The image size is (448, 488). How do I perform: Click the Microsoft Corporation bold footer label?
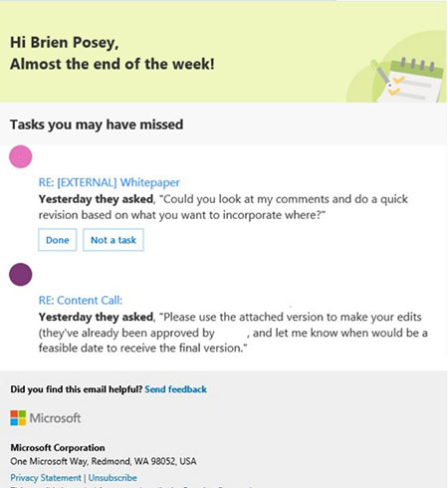pyautogui.click(x=58, y=447)
